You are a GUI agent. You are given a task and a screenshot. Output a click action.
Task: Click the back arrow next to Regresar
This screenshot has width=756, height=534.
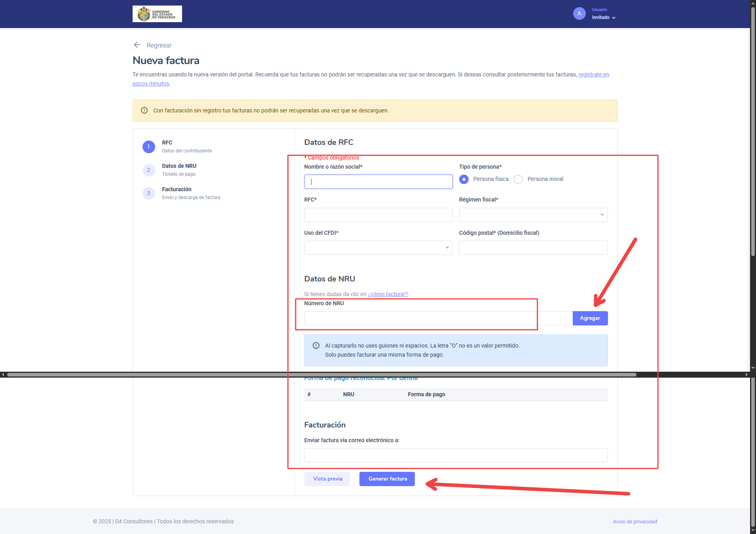(137, 45)
